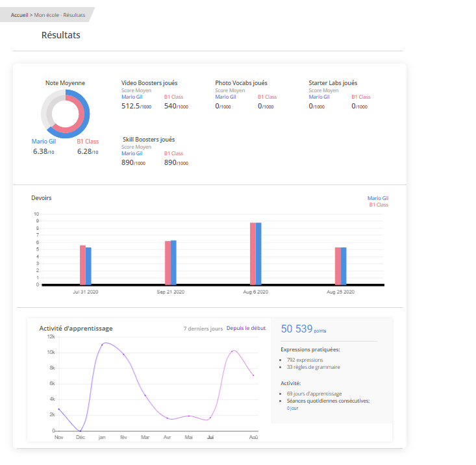Click the Aoû end point on activity curve
The image size is (476, 465).
(x=253, y=375)
